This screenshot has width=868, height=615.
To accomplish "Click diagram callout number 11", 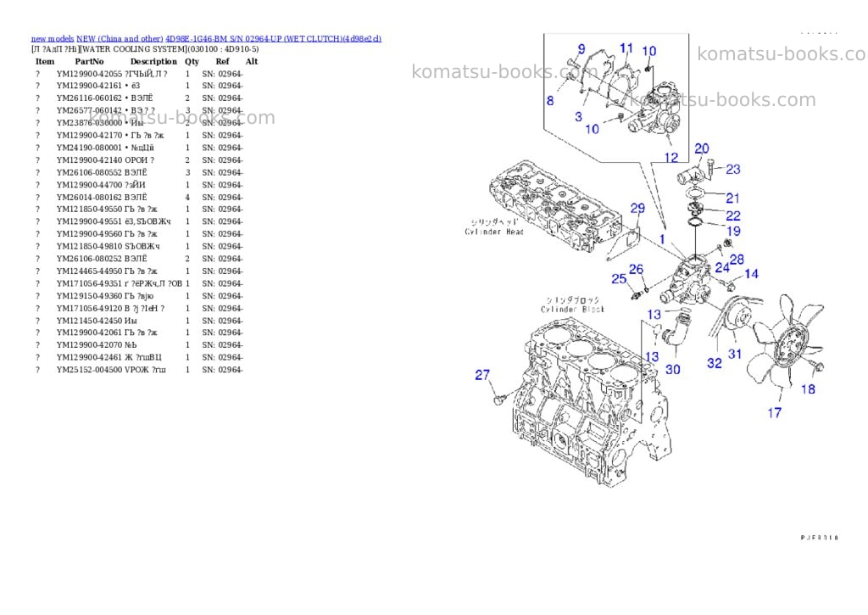I will point(626,48).
